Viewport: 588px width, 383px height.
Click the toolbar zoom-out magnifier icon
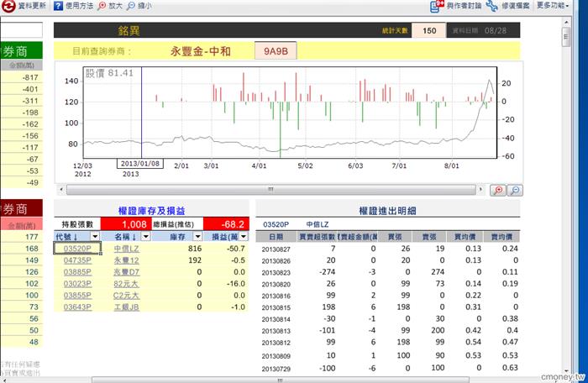(131, 6)
